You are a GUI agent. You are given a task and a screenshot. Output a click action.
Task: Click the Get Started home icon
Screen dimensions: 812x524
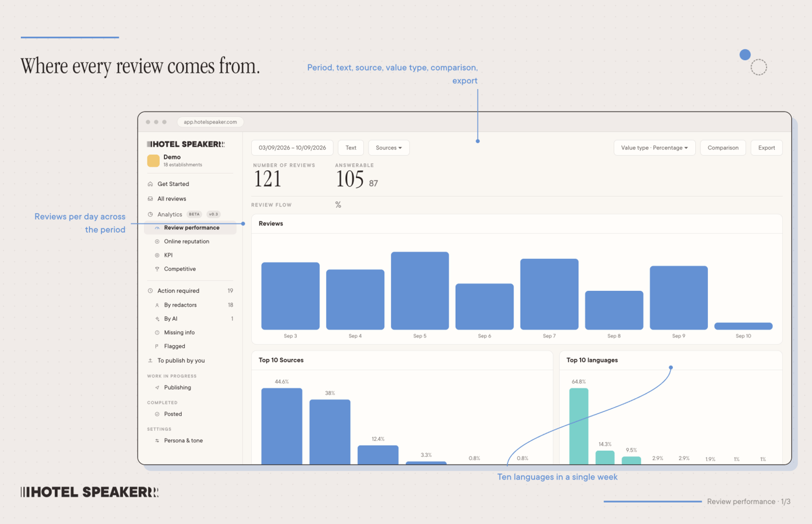150,184
